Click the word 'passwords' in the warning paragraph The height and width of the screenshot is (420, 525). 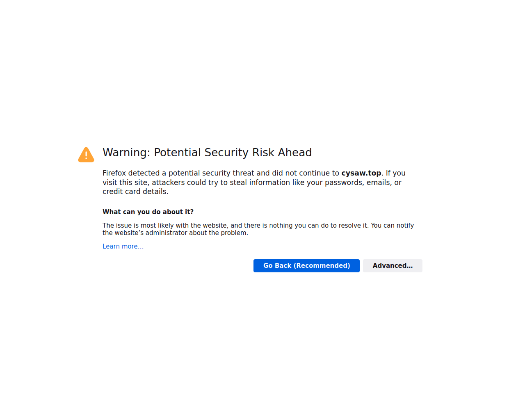point(343,183)
